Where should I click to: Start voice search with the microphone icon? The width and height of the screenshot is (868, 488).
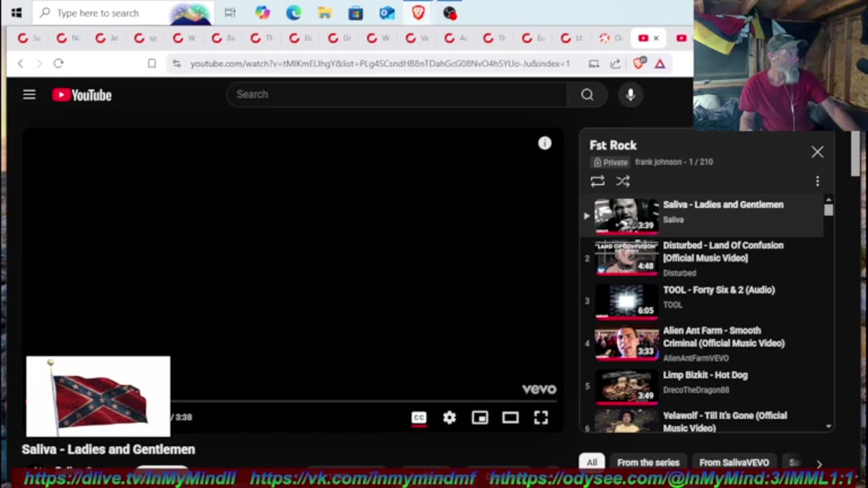tap(631, 95)
